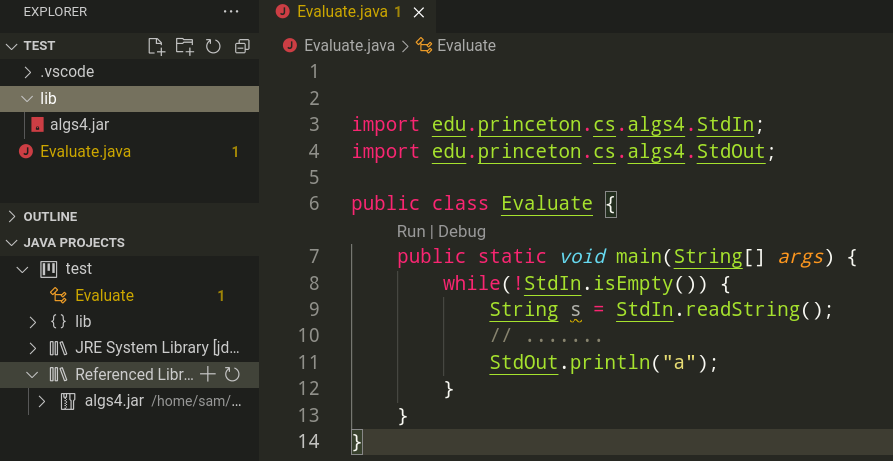Viewport: 893px width, 461px height.
Task: Click the Java icon beside Evaluate.java in Explorer
Action: point(26,152)
